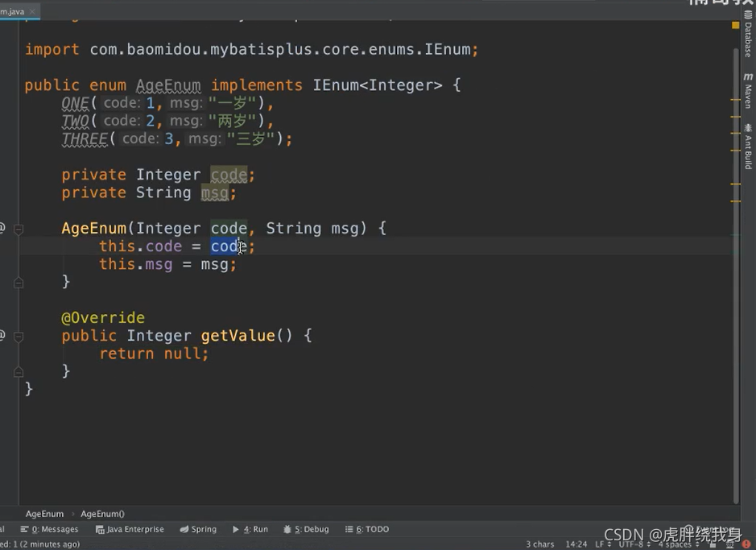Click the getValue method name

238,336
